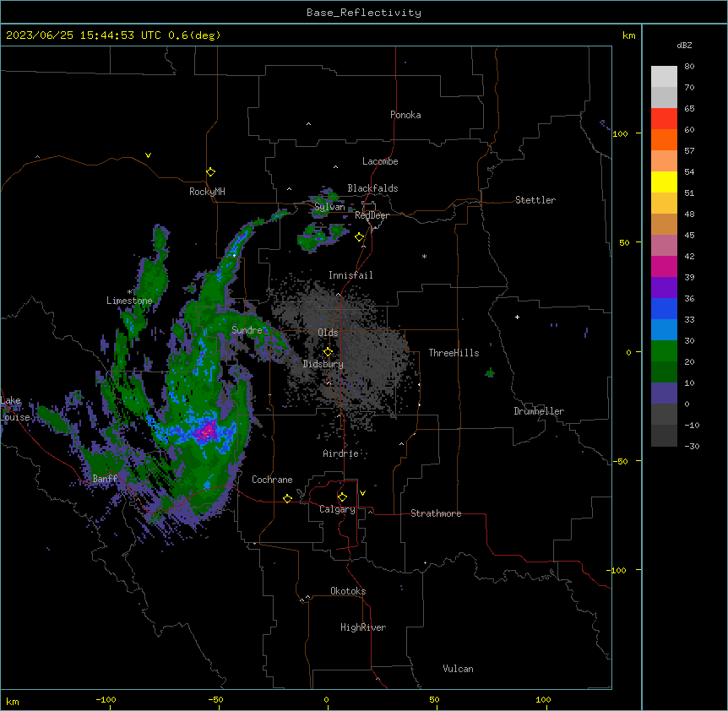The image size is (728, 711).
Task: Click the Sylvan label
Action: 329,207
